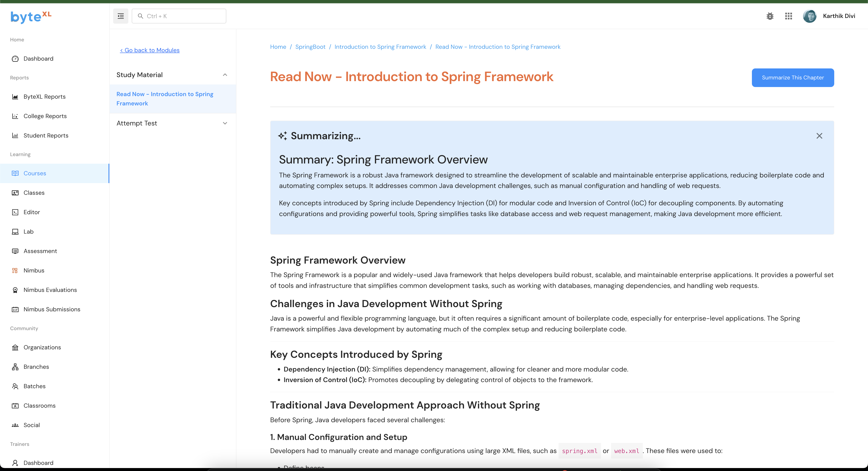The image size is (868, 471).
Task: Click the Trainers Dashboard person icon
Action: pyautogui.click(x=15, y=463)
